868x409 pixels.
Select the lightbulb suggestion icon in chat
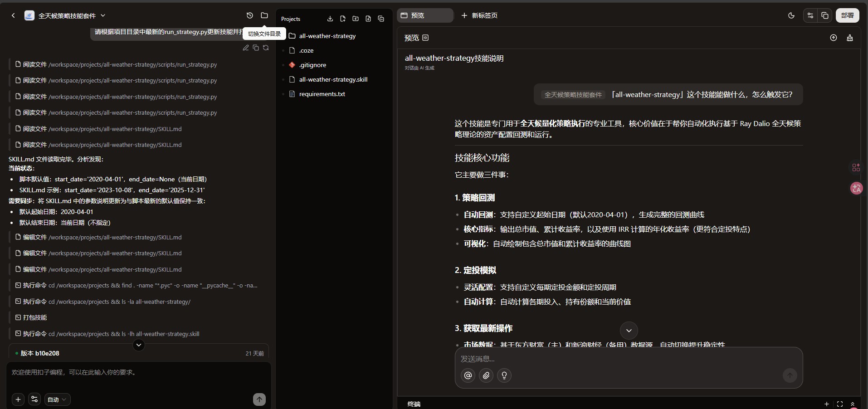point(505,376)
